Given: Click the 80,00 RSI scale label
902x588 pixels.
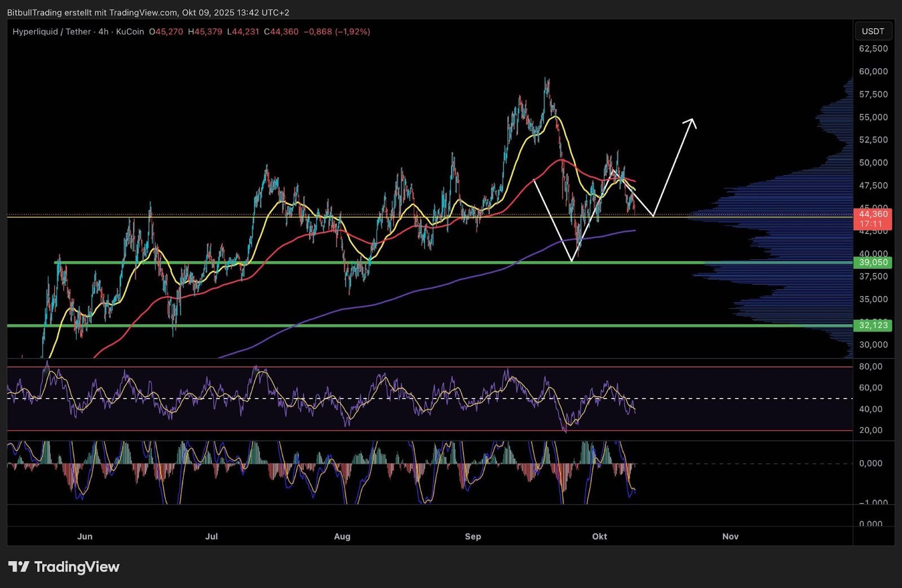Looking at the screenshot, I should [x=870, y=366].
